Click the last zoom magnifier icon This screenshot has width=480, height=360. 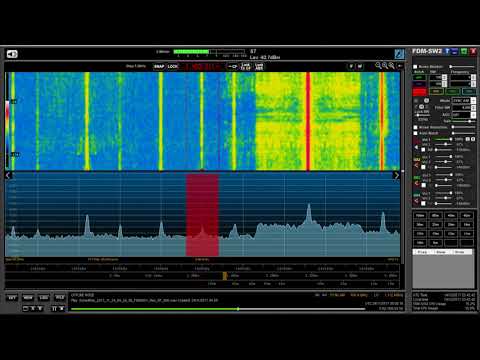tap(392, 66)
